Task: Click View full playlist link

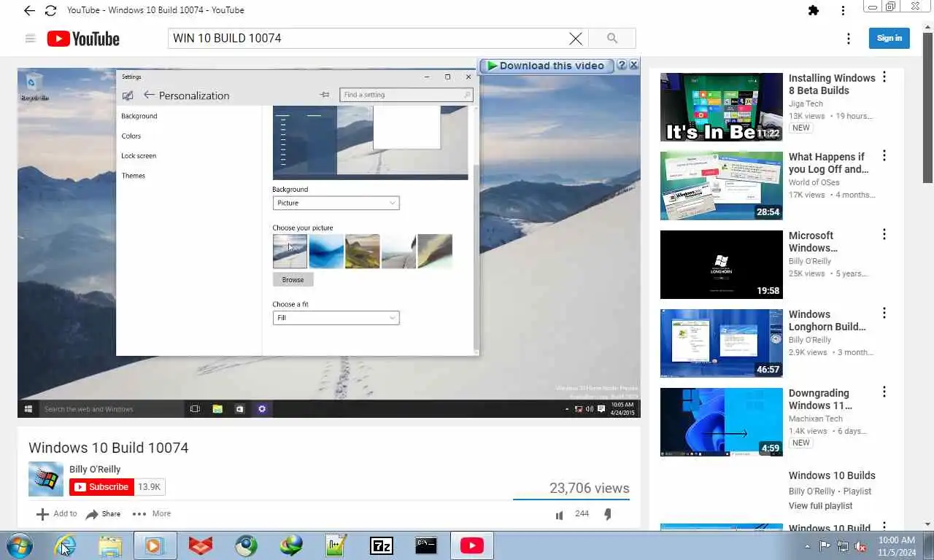Action: click(820, 506)
